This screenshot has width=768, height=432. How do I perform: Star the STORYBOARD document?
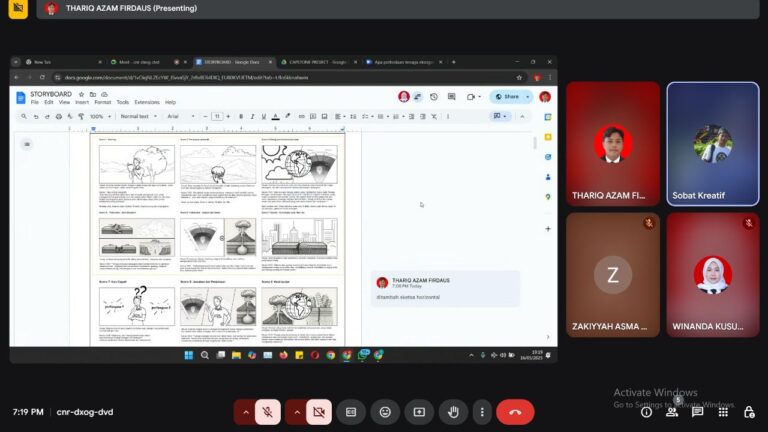tap(81, 94)
